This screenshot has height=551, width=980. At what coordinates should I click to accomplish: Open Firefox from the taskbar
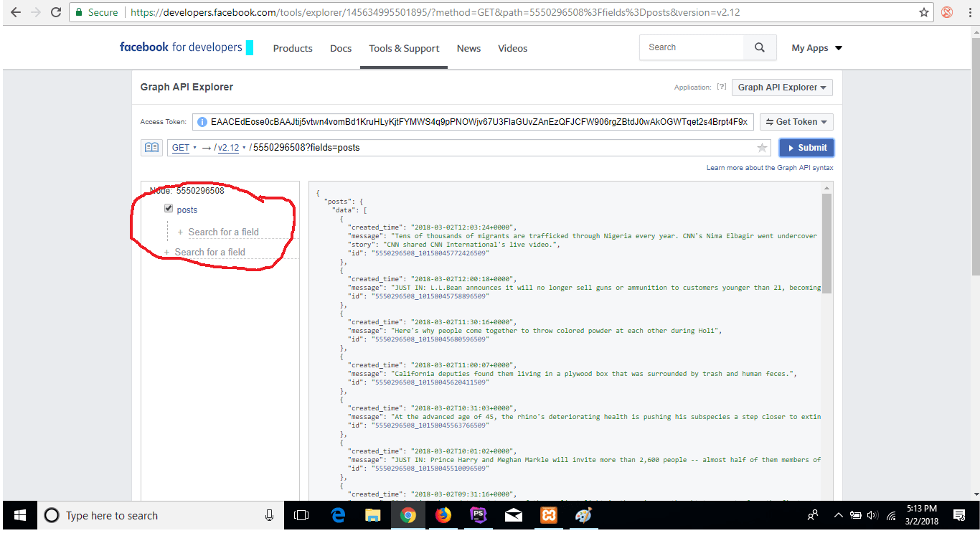point(443,515)
